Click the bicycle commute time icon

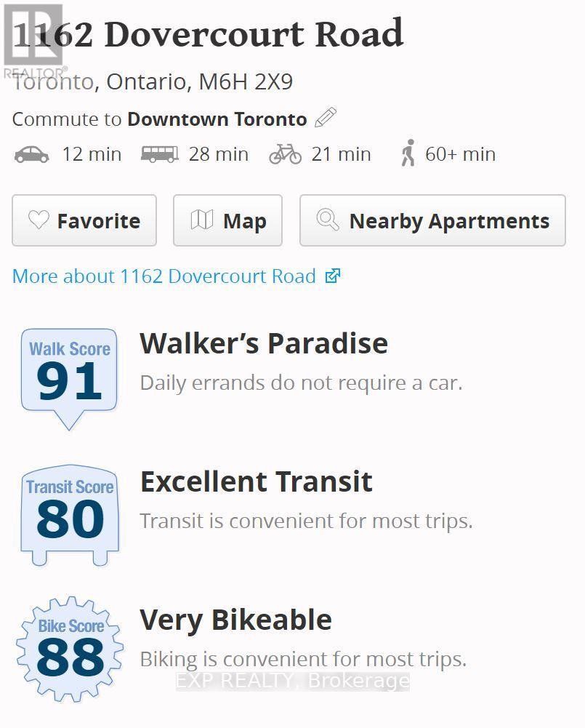[286, 154]
